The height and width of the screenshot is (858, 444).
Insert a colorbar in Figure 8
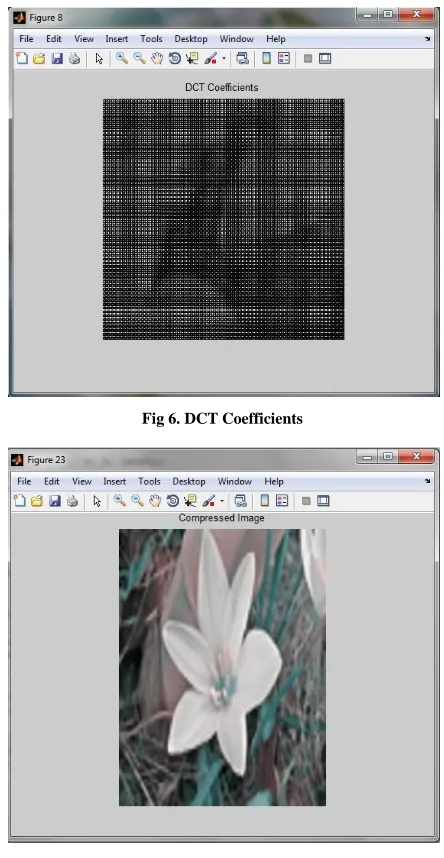(267, 59)
